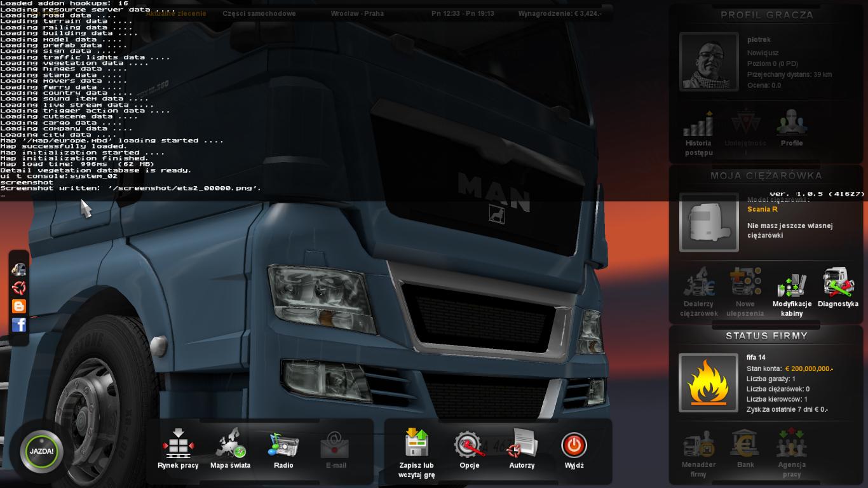Screen dimensions: 868x488
Task: Click player avatar photo in Profil Gracza
Action: click(709, 62)
